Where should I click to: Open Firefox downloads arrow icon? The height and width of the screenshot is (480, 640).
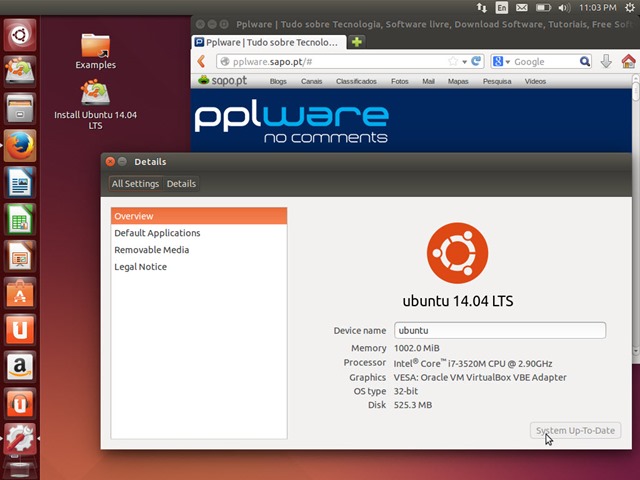tap(606, 61)
